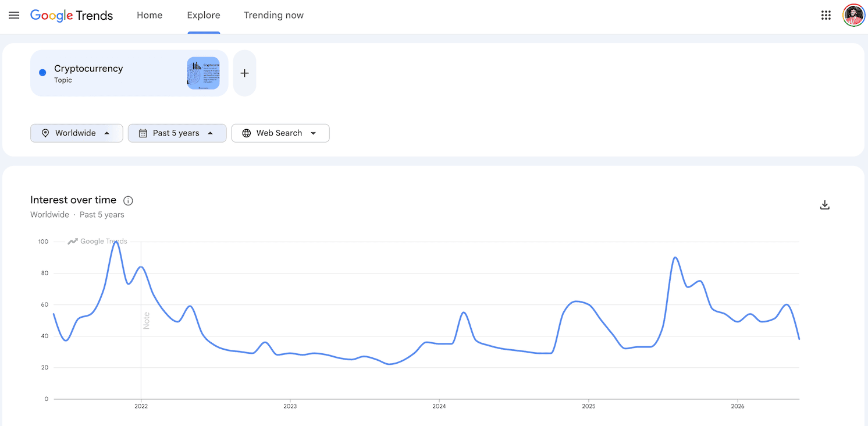Click the 80 y-axis value
The width and height of the screenshot is (868, 426).
click(45, 273)
